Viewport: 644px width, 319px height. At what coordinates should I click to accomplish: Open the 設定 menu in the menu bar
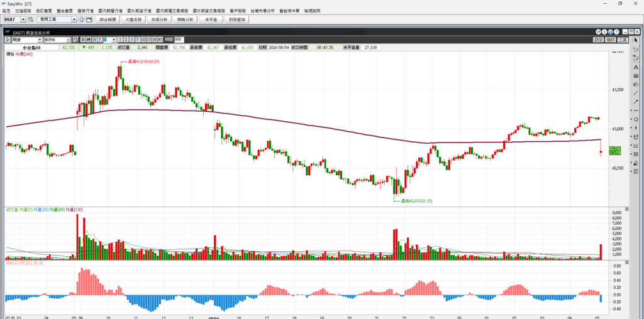(6, 10)
